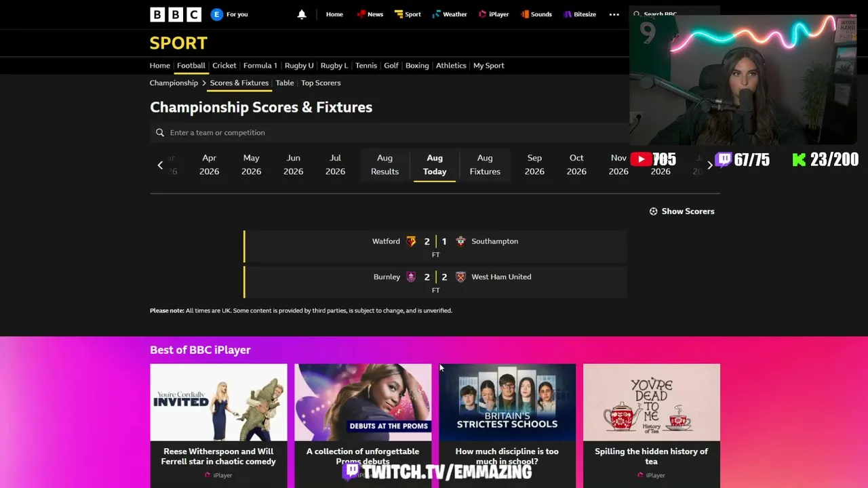
Task: Open the three-dot more menu
Action: 614,14
